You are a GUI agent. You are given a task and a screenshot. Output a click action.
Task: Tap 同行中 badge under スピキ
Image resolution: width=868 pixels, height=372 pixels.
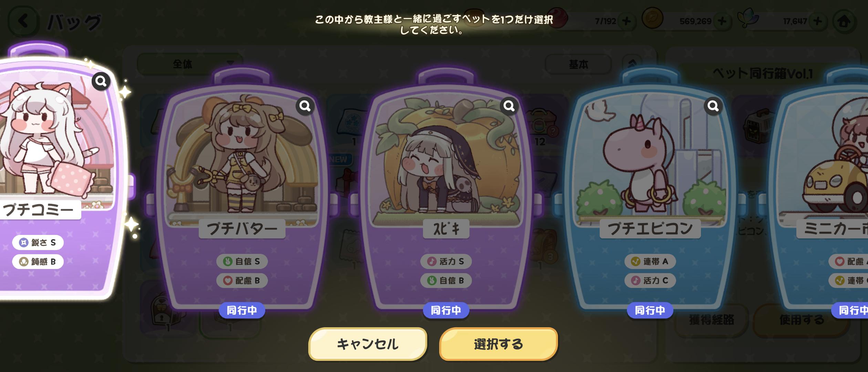pos(446,310)
